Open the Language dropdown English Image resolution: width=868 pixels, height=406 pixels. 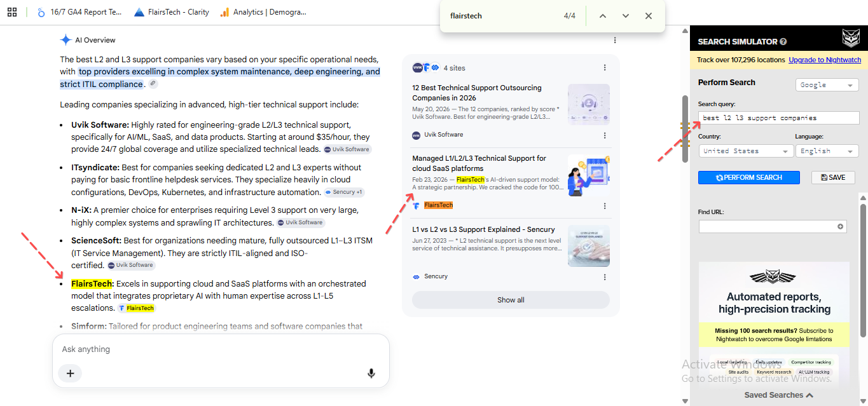[x=827, y=151]
